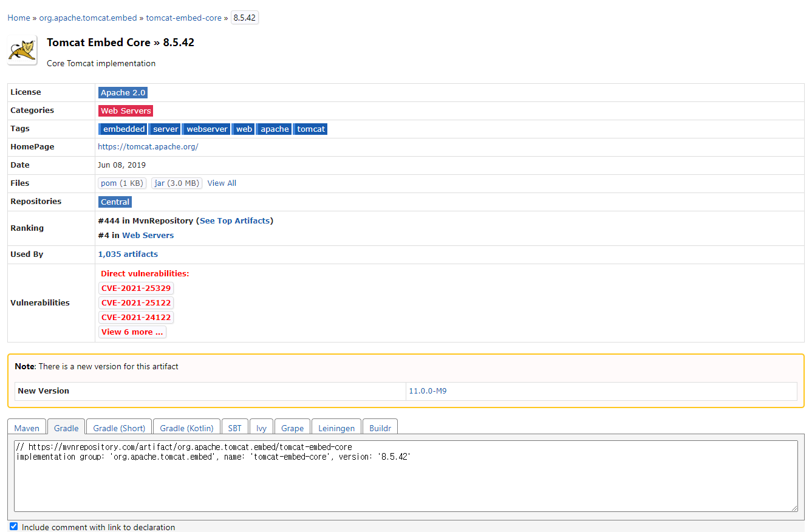The width and height of the screenshot is (812, 532).
Task: Click the Tomcat cat logo icon
Action: (x=22, y=50)
